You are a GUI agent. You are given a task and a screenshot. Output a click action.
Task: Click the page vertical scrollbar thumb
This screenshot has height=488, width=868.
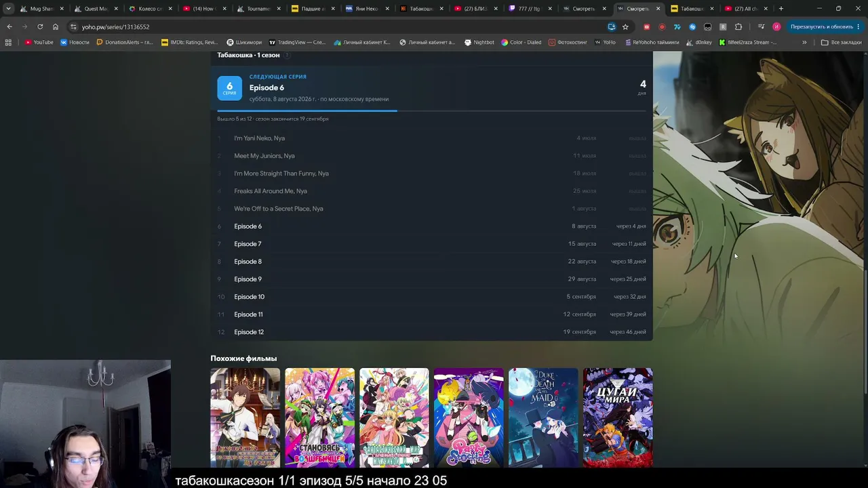tap(865, 332)
